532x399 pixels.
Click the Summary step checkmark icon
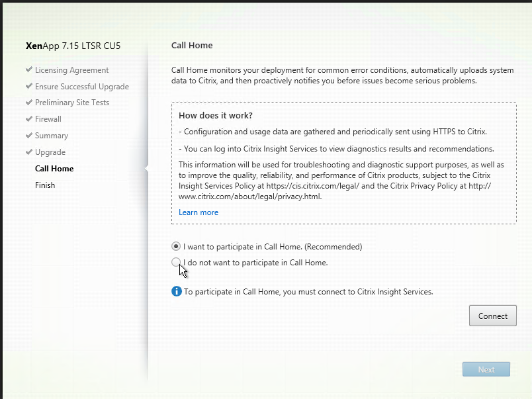point(29,136)
